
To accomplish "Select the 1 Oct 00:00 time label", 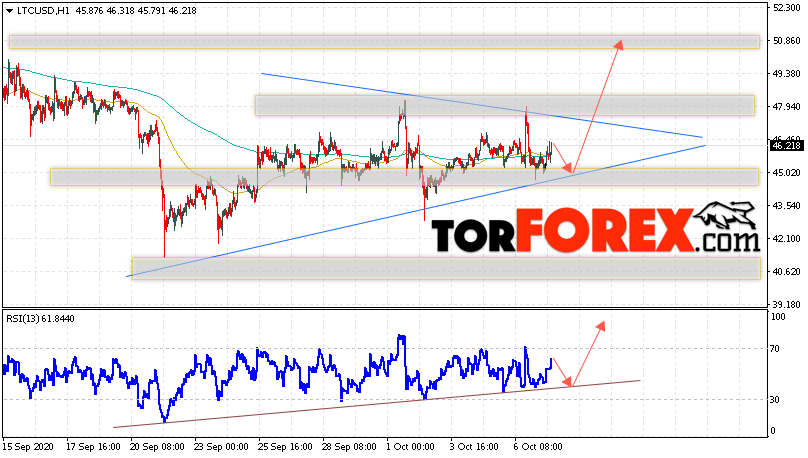I will [411, 447].
